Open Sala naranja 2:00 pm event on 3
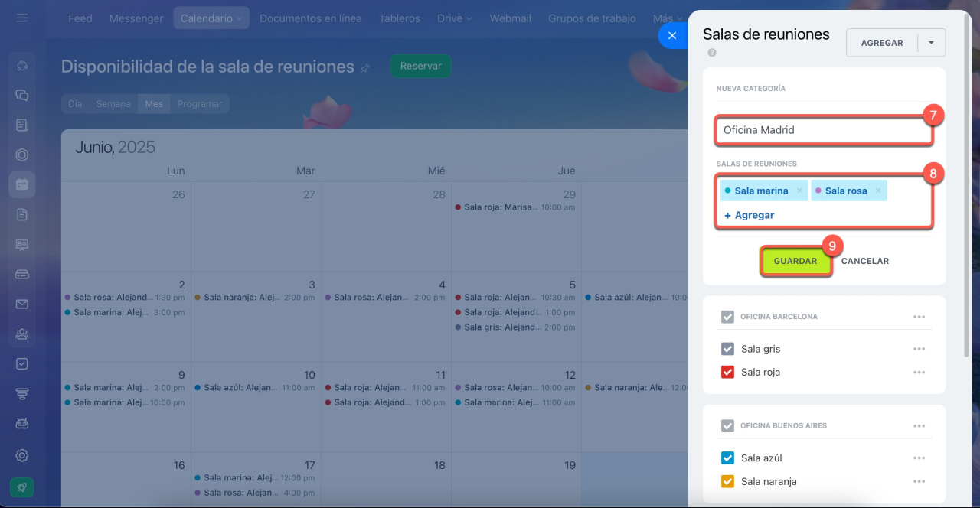980x508 pixels. (255, 298)
